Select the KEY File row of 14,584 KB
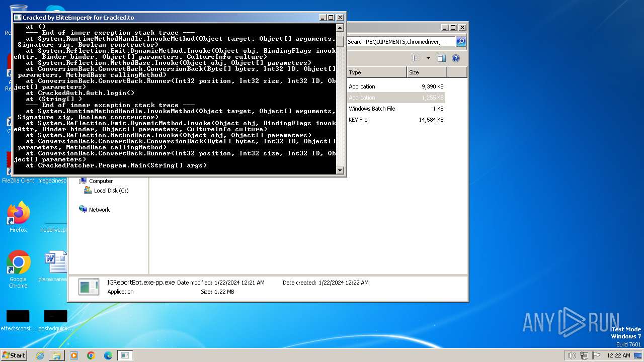The image size is (644, 362). click(396, 120)
